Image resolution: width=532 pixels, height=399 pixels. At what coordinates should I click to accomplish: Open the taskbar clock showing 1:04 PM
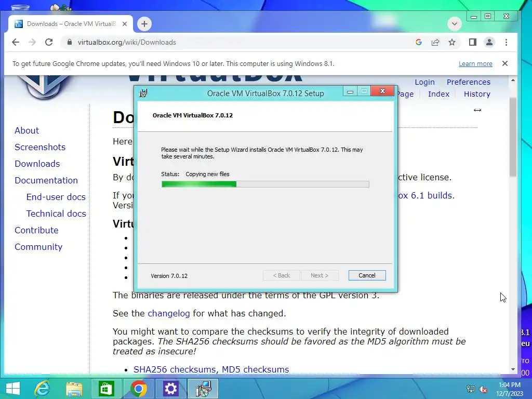click(x=510, y=389)
